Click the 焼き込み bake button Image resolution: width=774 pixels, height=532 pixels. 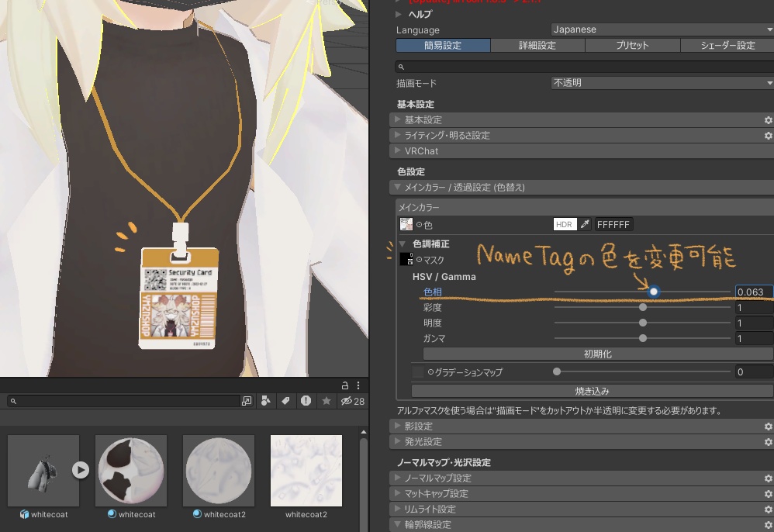592,391
